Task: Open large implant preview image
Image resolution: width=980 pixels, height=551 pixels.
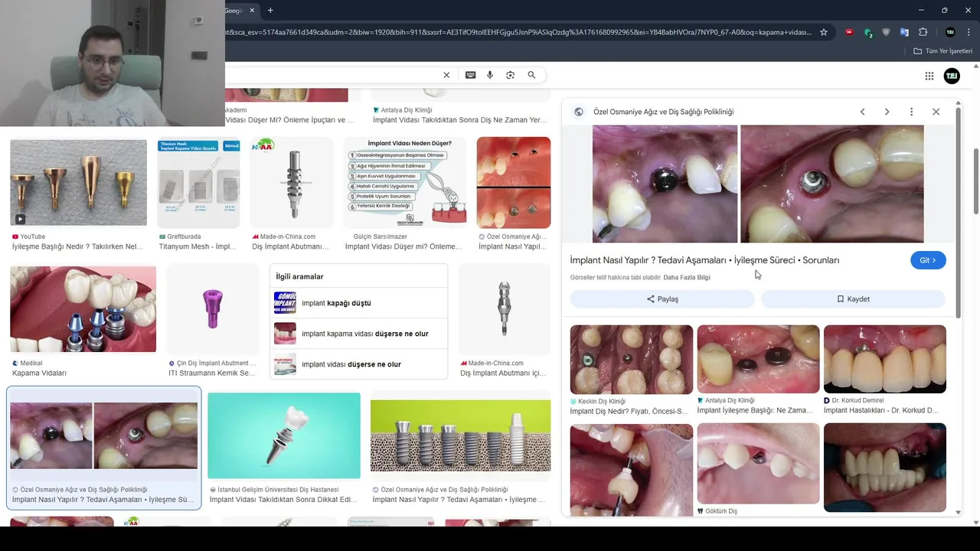Action: coord(758,184)
